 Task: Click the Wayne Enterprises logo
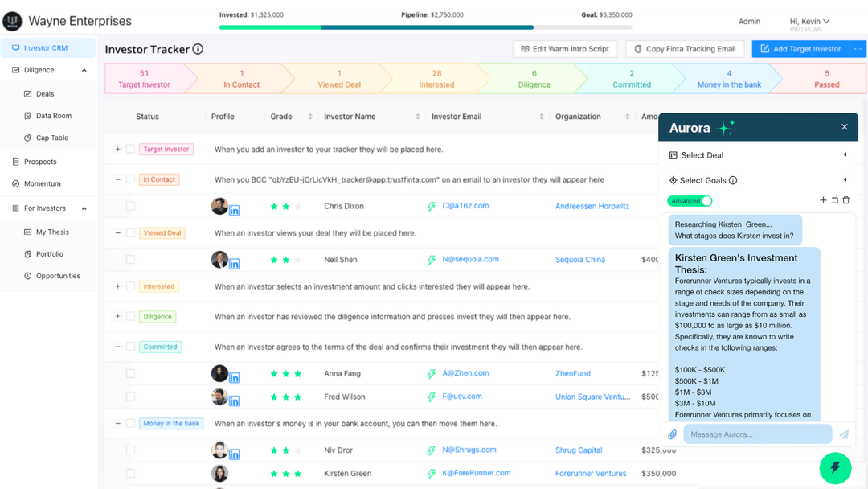[x=12, y=21]
